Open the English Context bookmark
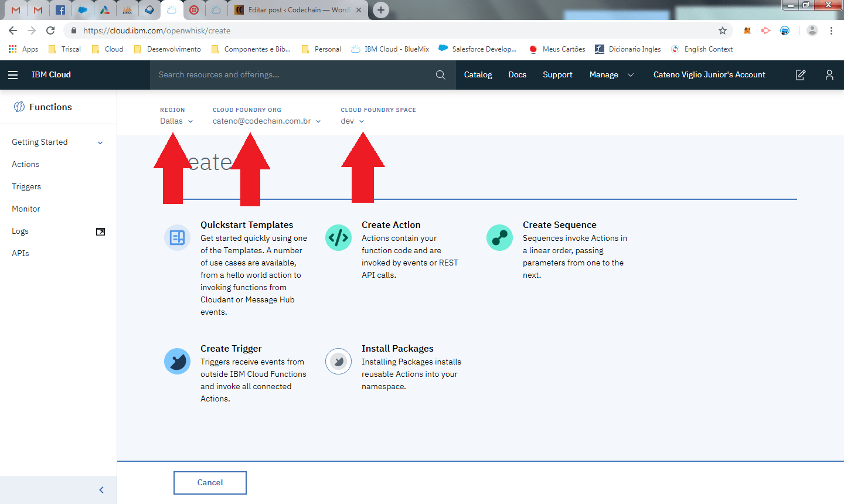This screenshot has width=844, height=504. pos(702,49)
